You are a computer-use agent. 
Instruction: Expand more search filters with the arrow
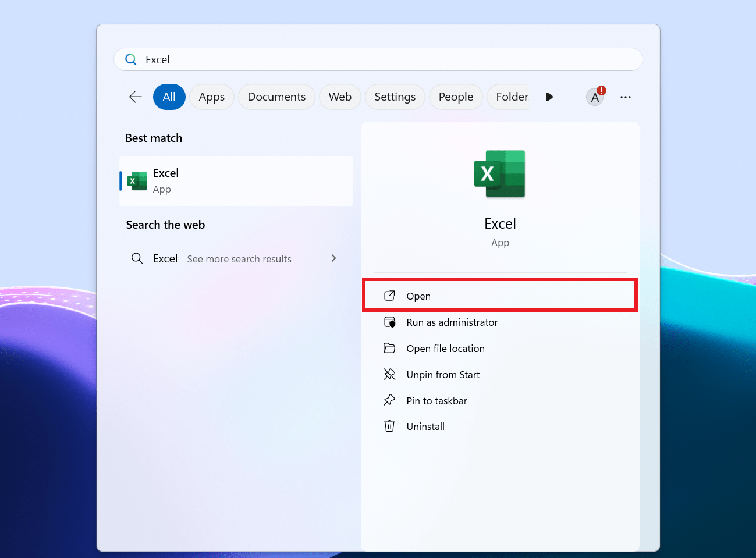549,97
